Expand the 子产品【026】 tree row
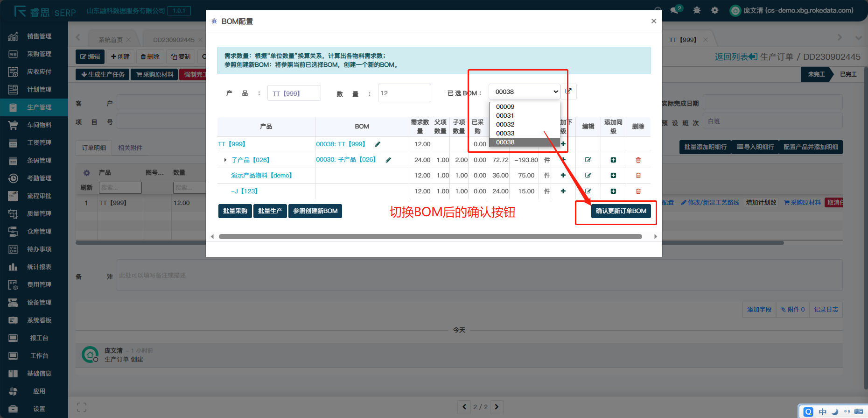The height and width of the screenshot is (418, 868). click(x=225, y=160)
